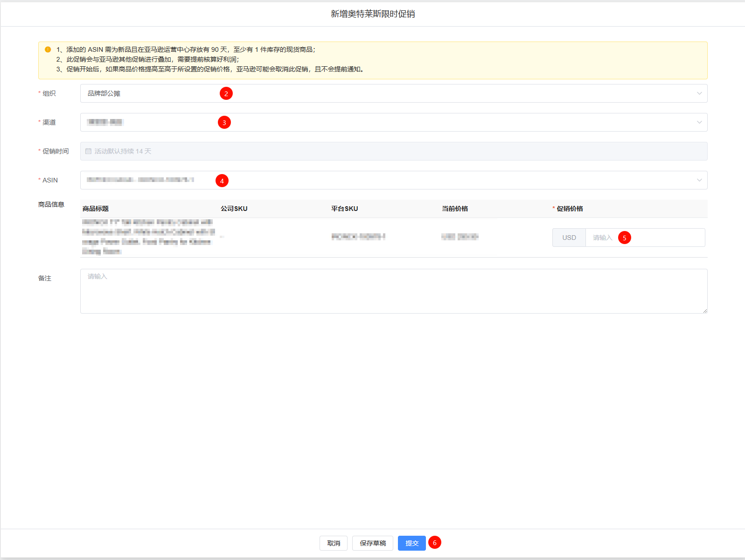Click the calendar icon in 促销时间 field

[x=88, y=151]
